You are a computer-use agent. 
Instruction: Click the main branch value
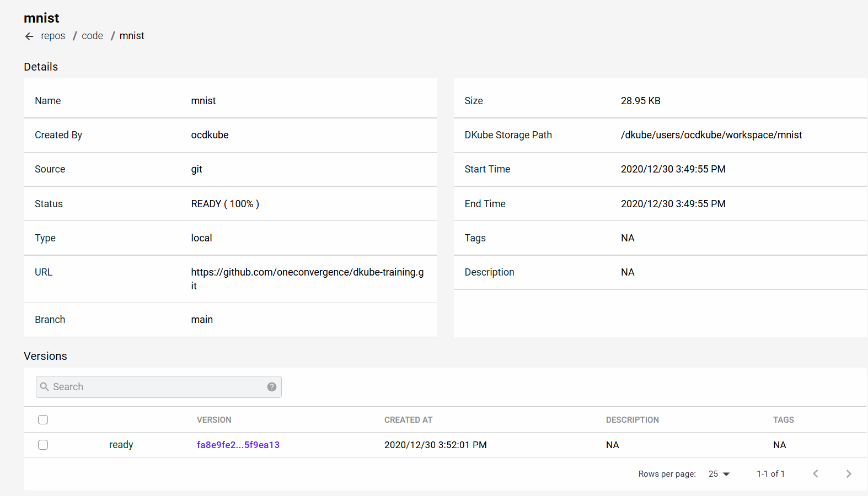click(x=202, y=320)
